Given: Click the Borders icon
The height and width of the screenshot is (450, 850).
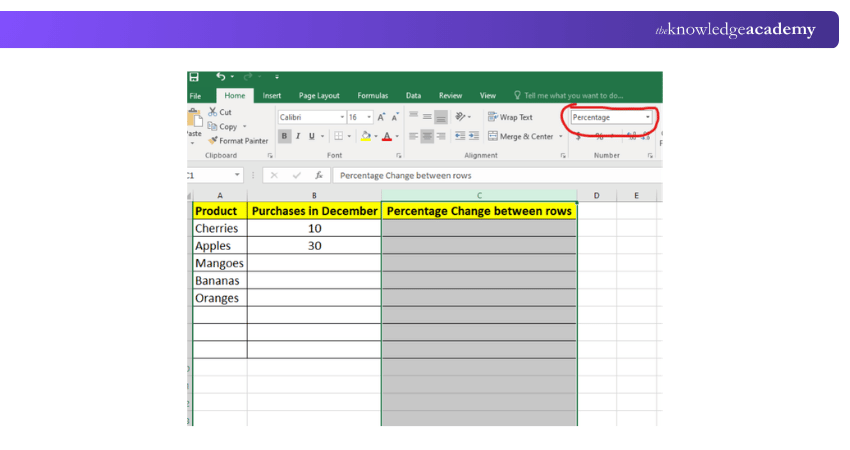Looking at the screenshot, I should (339, 136).
